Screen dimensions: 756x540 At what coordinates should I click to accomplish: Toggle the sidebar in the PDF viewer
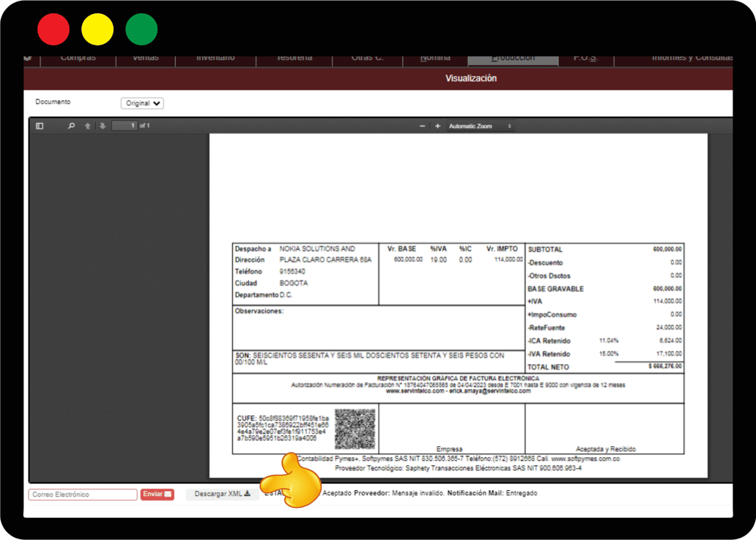tap(39, 125)
